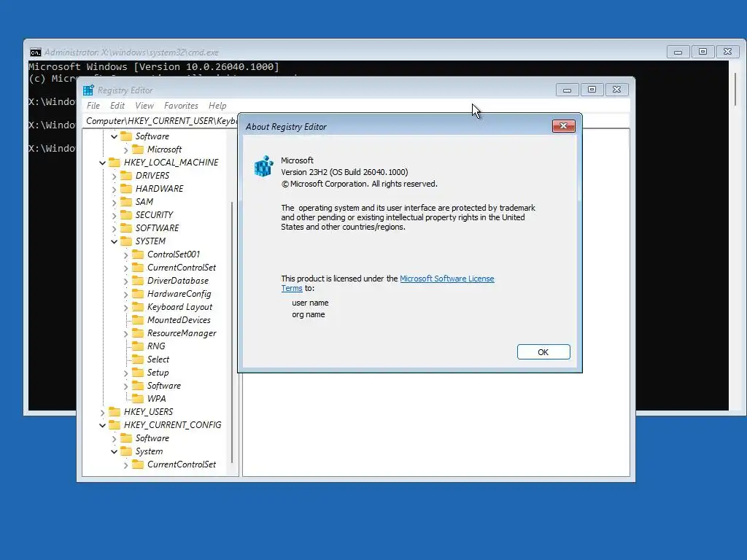
Task: Select the HKEY_USERS folder icon
Action: [x=115, y=411]
